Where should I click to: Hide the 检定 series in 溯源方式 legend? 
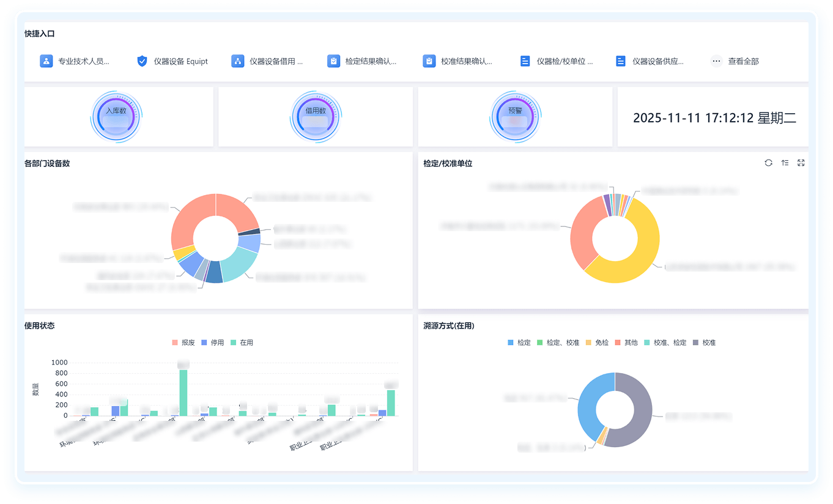coord(519,343)
